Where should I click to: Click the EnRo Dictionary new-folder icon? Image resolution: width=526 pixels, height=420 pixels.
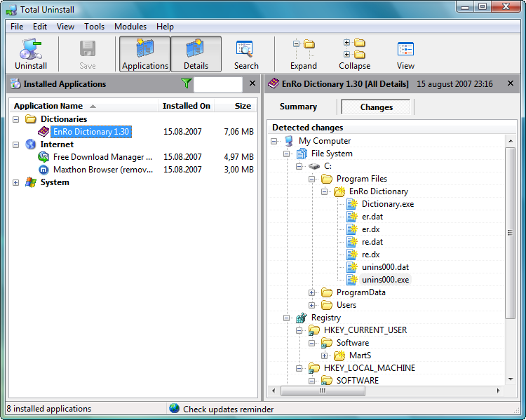coord(339,191)
